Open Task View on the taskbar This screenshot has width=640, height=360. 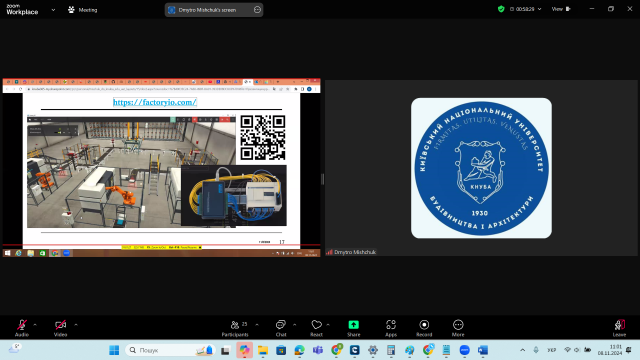[x=225, y=350]
